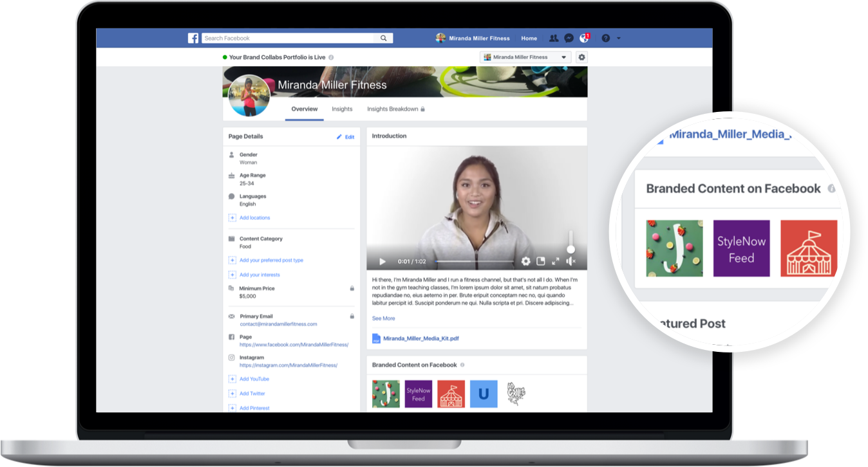Click the Miranda Miller profile picture
Viewport: 868px width, 467px height.
(x=249, y=95)
